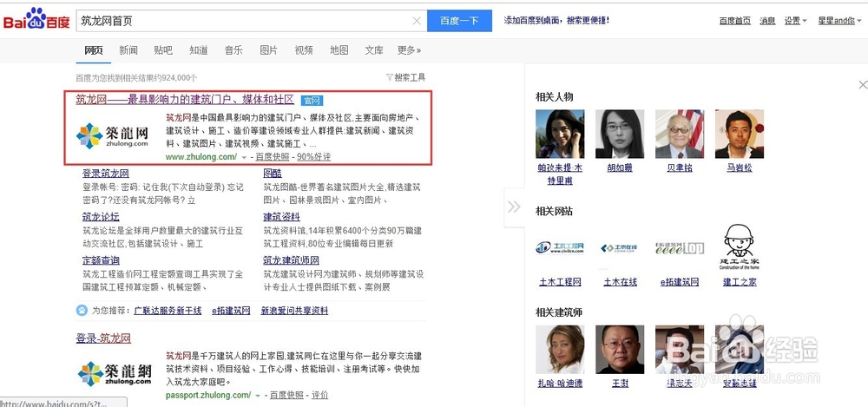Viewport: 868px width, 407px height.
Task: Open result title 筑龙网——最具影响力的建筑门户
Action: (185, 100)
